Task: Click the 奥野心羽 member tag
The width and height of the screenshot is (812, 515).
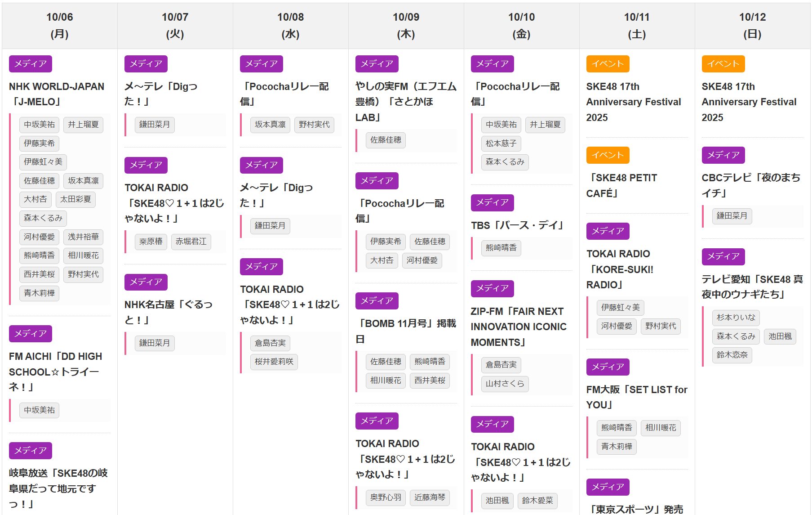Action: pyautogui.click(x=386, y=497)
